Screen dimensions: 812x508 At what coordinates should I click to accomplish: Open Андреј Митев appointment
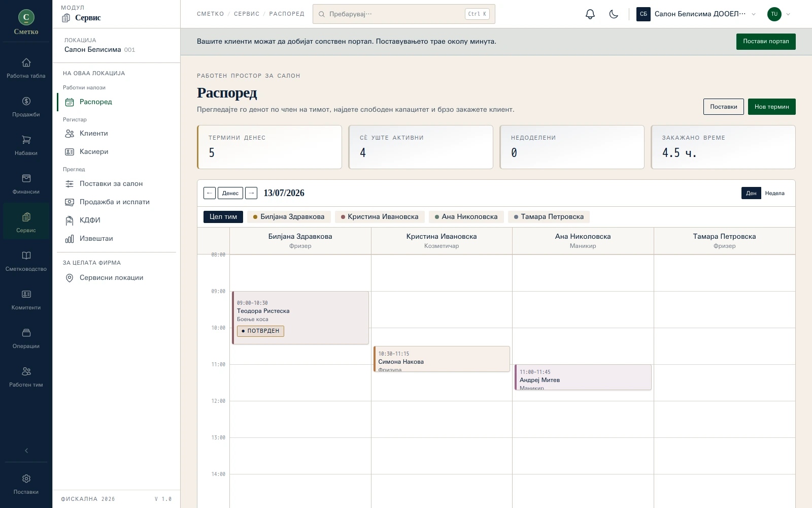point(583,377)
